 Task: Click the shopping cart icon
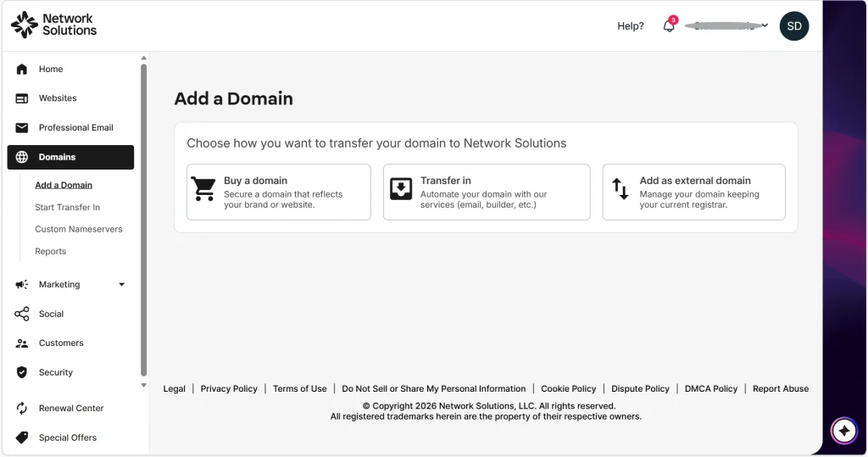point(203,189)
